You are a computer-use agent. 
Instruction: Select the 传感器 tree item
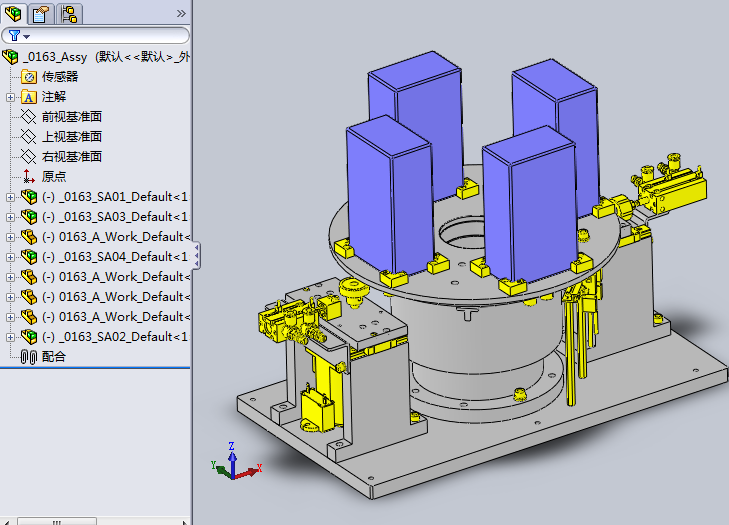(x=60, y=77)
